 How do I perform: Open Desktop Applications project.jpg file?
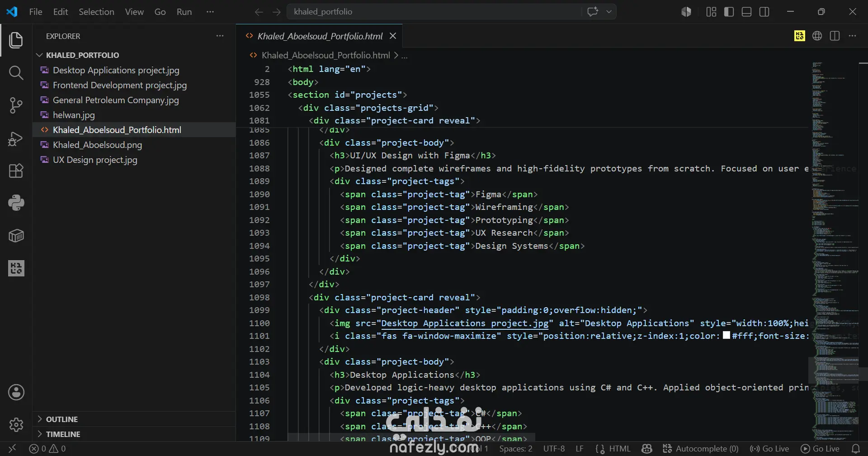pyautogui.click(x=134, y=70)
